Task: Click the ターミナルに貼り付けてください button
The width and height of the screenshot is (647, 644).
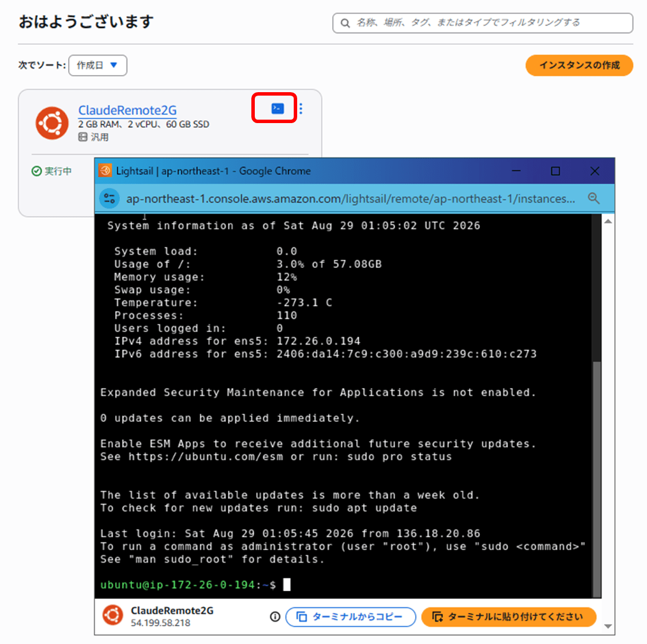Action: click(509, 617)
